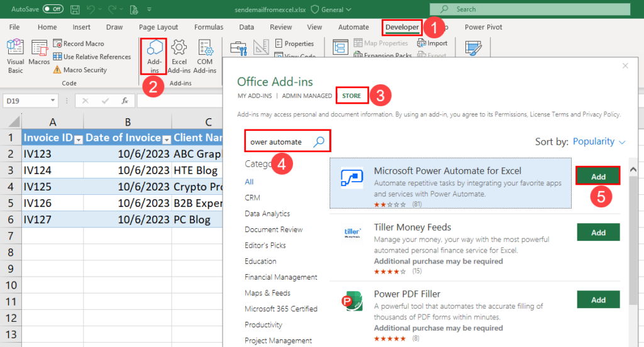Close the Office Add-ins dialog
644x347 pixels.
tap(625, 66)
